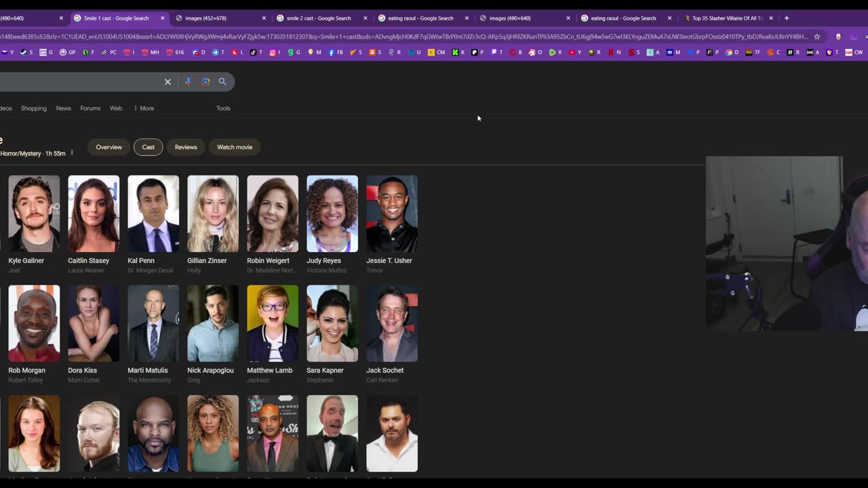Image resolution: width=868 pixels, height=488 pixels.
Task: Open the TikTok bookmark
Action: coord(256,52)
